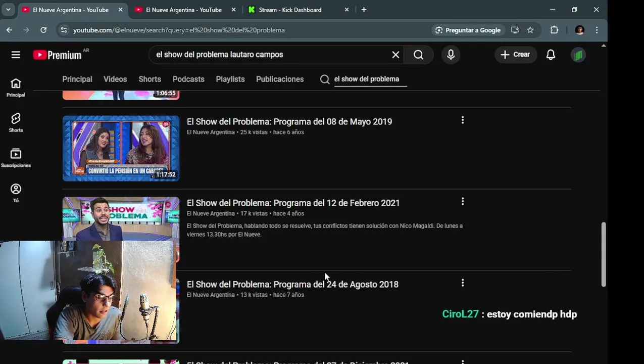The height and width of the screenshot is (364, 644).
Task: Select the channel Shorts tab
Action: click(x=150, y=79)
